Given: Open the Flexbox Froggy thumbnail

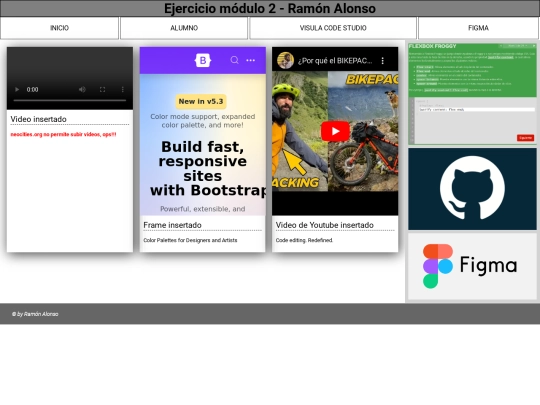Looking at the screenshot, I should coord(472,94).
